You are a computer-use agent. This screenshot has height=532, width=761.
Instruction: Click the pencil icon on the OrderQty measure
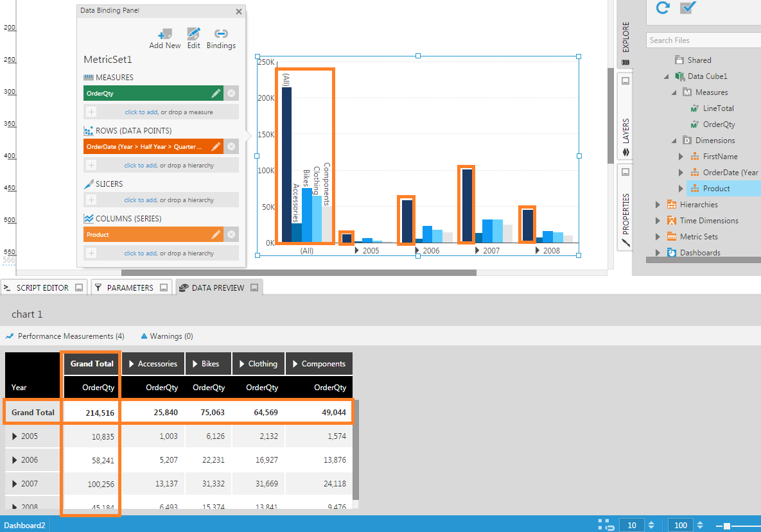pyautogui.click(x=216, y=94)
